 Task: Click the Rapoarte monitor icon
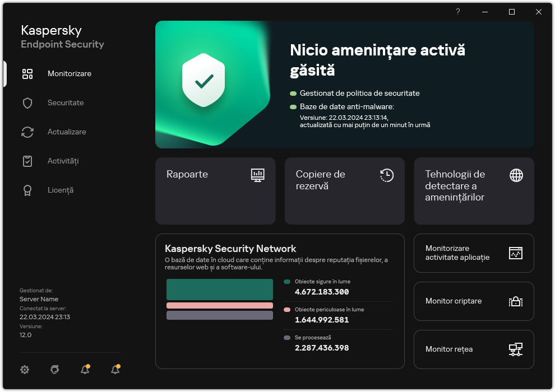258,175
